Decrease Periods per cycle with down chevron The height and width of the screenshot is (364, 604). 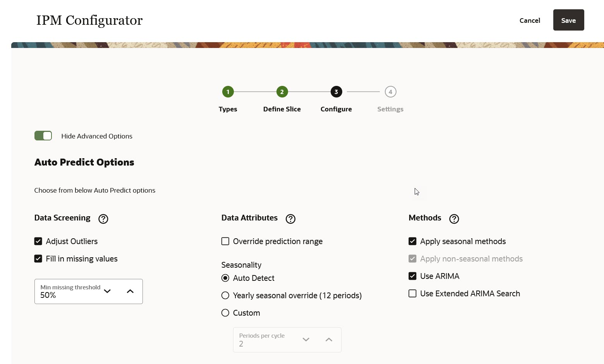point(306,340)
